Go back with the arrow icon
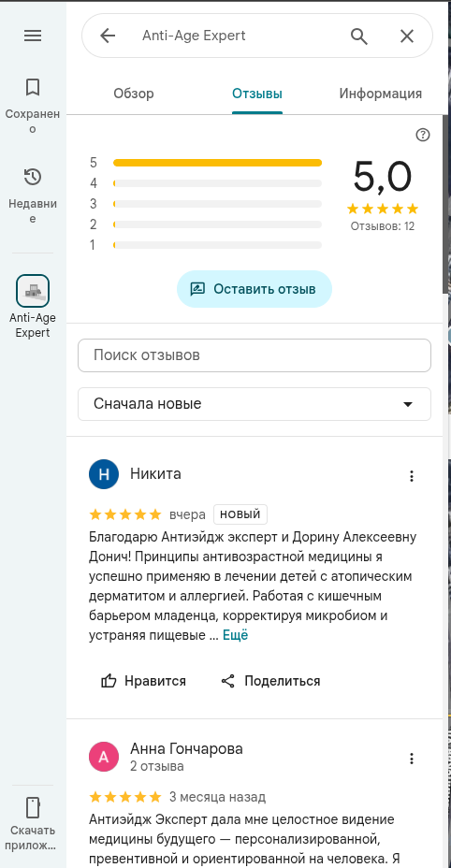The height and width of the screenshot is (868, 451). pos(108,36)
